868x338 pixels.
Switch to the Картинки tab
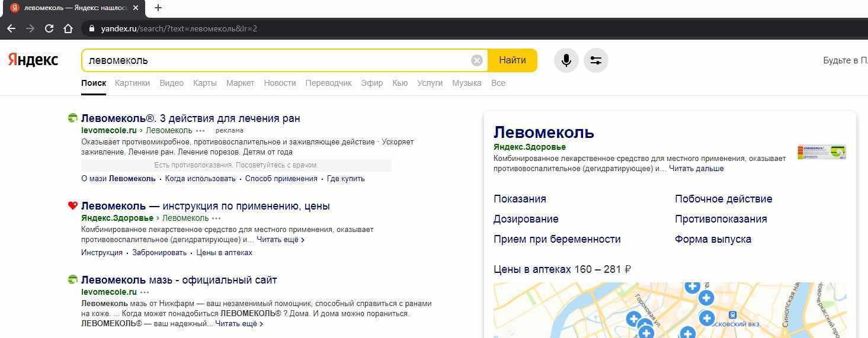(x=132, y=83)
